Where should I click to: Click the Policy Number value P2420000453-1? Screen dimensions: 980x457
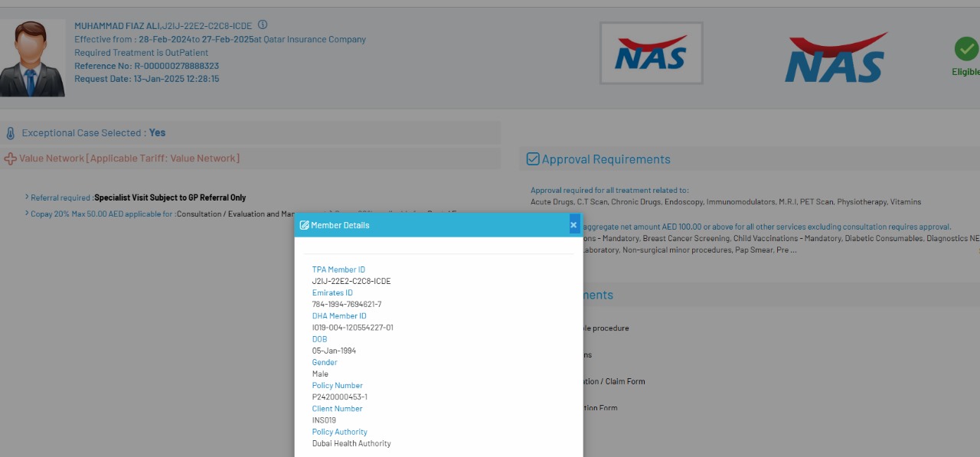tap(339, 397)
